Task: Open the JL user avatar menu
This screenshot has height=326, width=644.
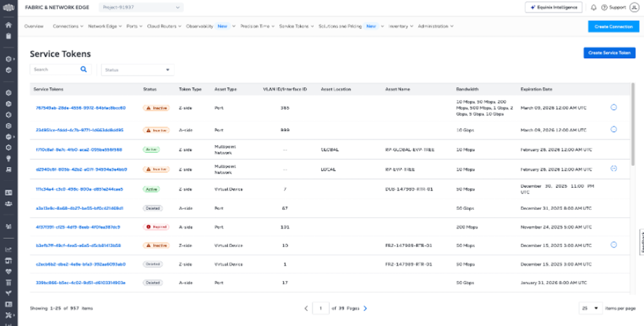Action: click(634, 7)
